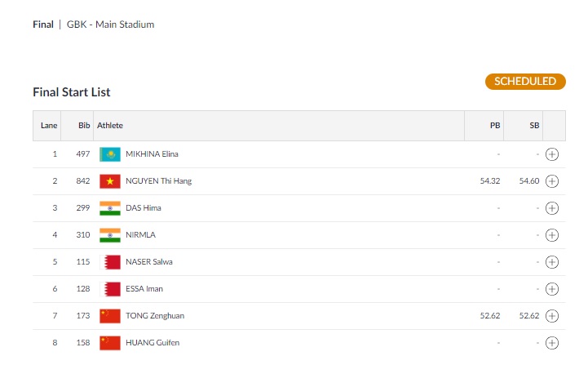Click the Kazakhstan flag icon
588x374 pixels.
click(x=110, y=154)
